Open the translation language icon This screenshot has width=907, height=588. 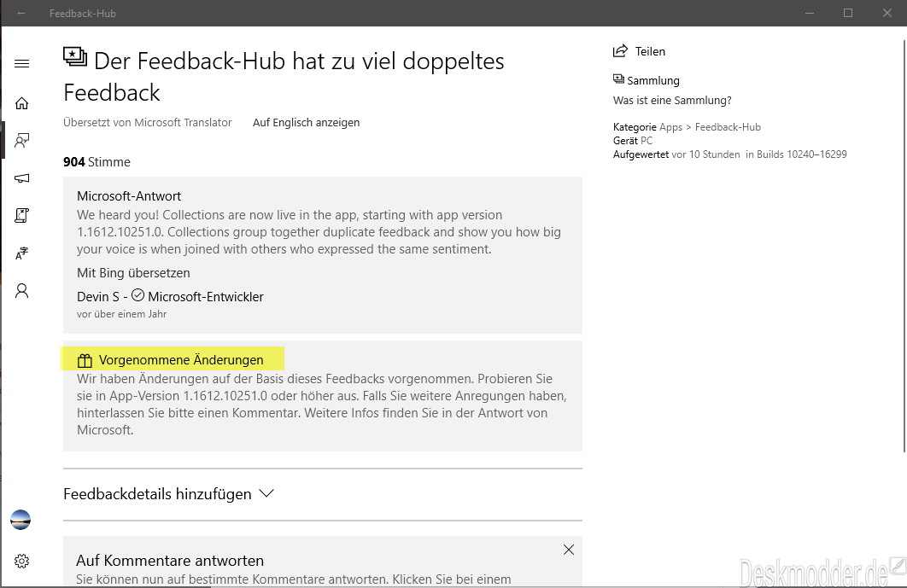click(21, 253)
